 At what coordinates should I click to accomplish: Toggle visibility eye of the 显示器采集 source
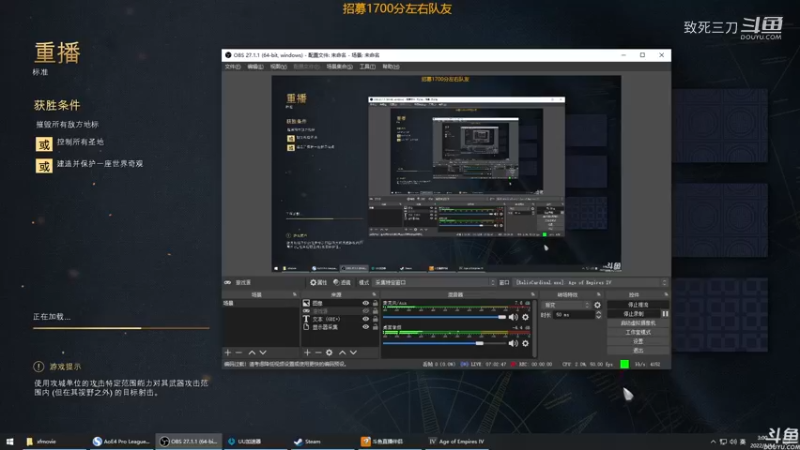(365, 327)
